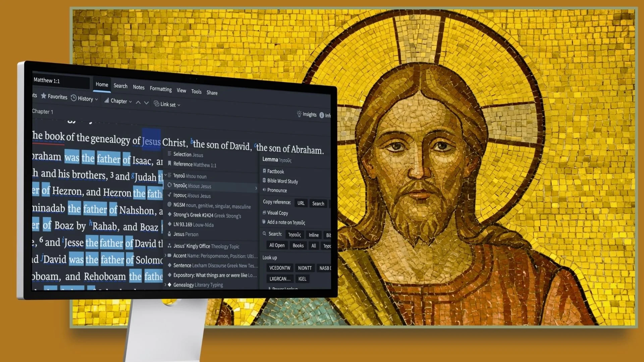The width and height of the screenshot is (644, 362).
Task: Select the Books search scope
Action: point(298,245)
